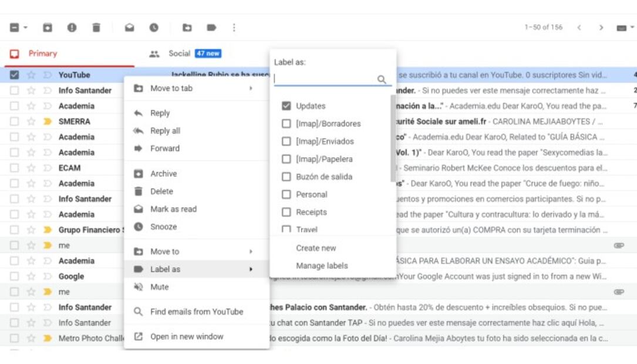Choose Delete in the context menu
The image size is (637, 364).
[x=197, y=191]
